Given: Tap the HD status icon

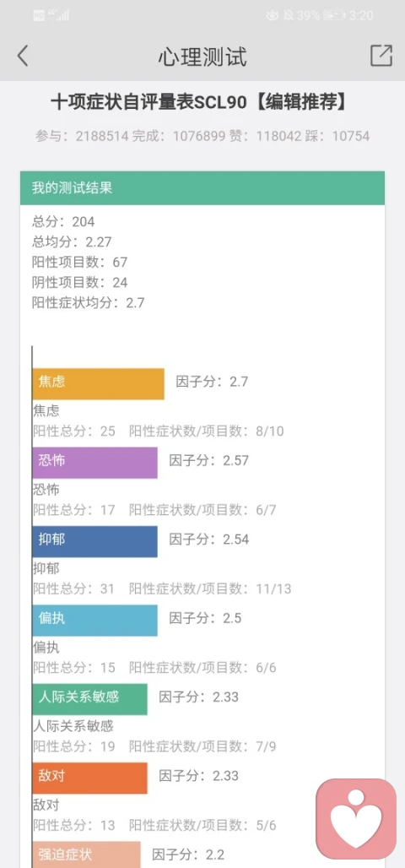Looking at the screenshot, I should [39, 15].
